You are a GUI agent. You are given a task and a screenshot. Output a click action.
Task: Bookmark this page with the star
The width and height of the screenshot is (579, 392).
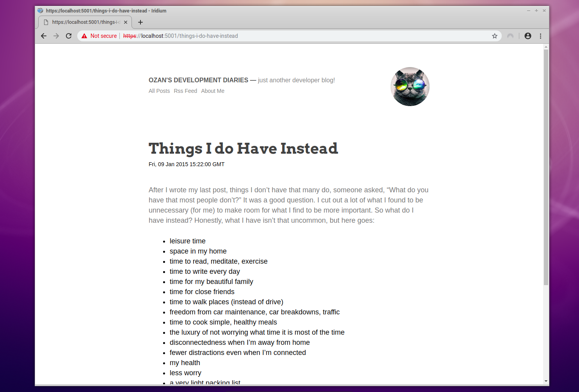pos(495,36)
